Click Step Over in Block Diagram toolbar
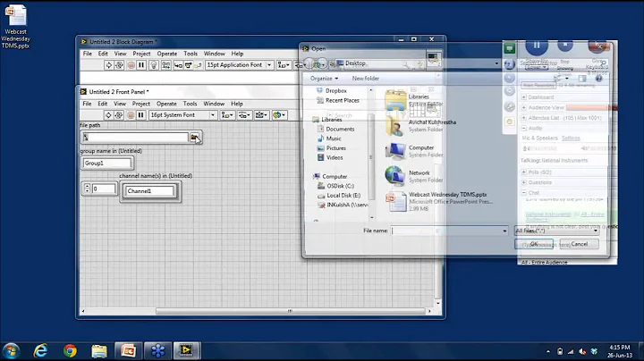644x361 pixels. [188, 65]
